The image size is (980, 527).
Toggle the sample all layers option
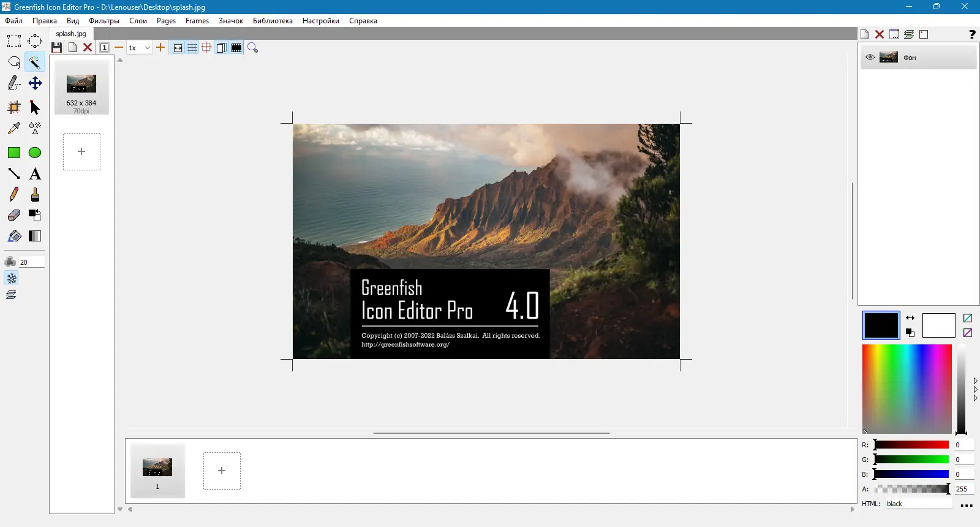pos(12,295)
